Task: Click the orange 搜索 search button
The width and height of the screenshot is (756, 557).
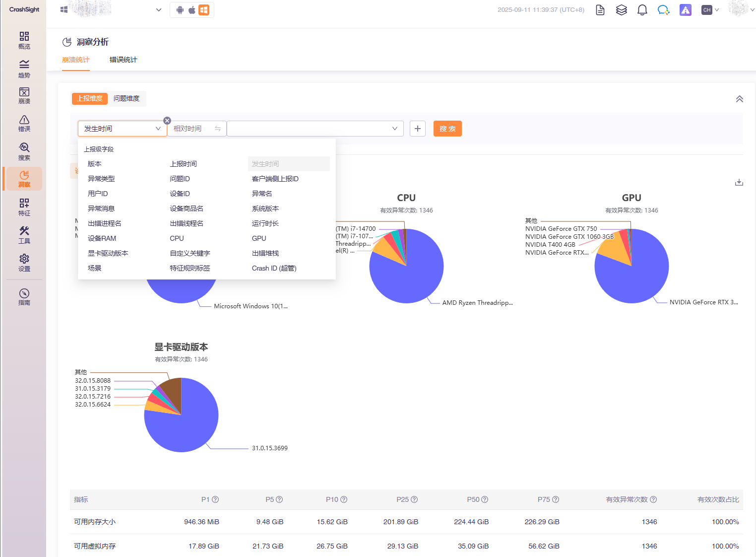Action: 447,129
